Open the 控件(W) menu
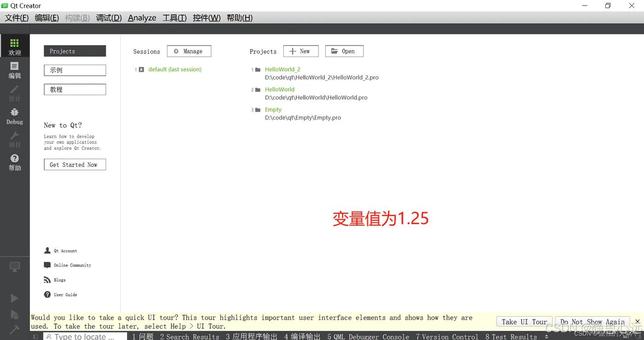 coord(207,18)
